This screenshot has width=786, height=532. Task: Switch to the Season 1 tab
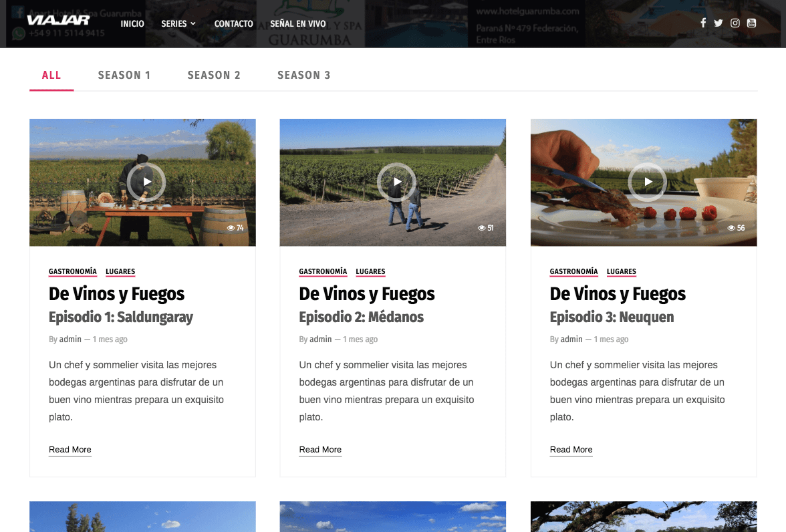(x=124, y=75)
